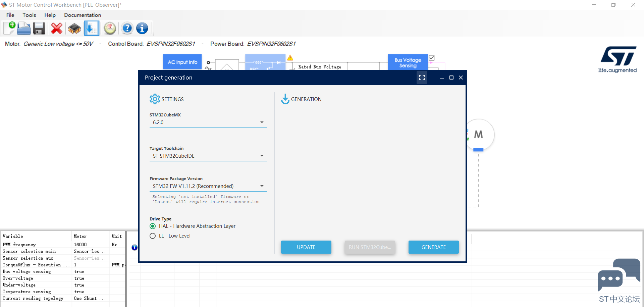The height and width of the screenshot is (307, 644).
Task: Click the rectifier block in the diagram
Action: pos(265,62)
